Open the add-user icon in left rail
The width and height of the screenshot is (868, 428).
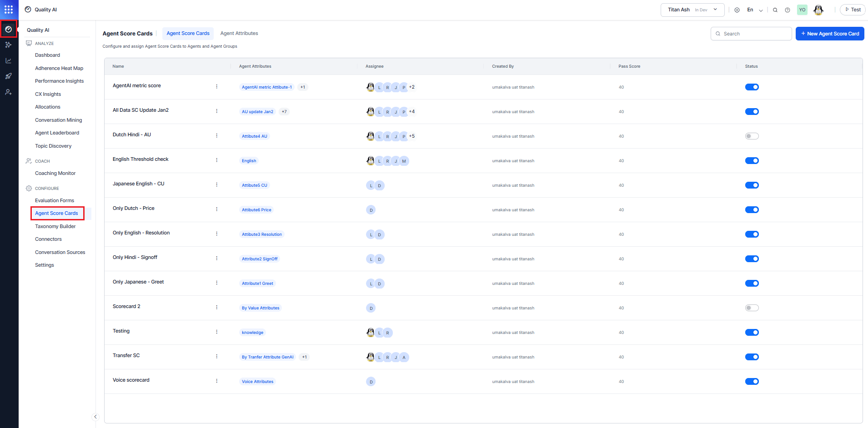(9, 92)
